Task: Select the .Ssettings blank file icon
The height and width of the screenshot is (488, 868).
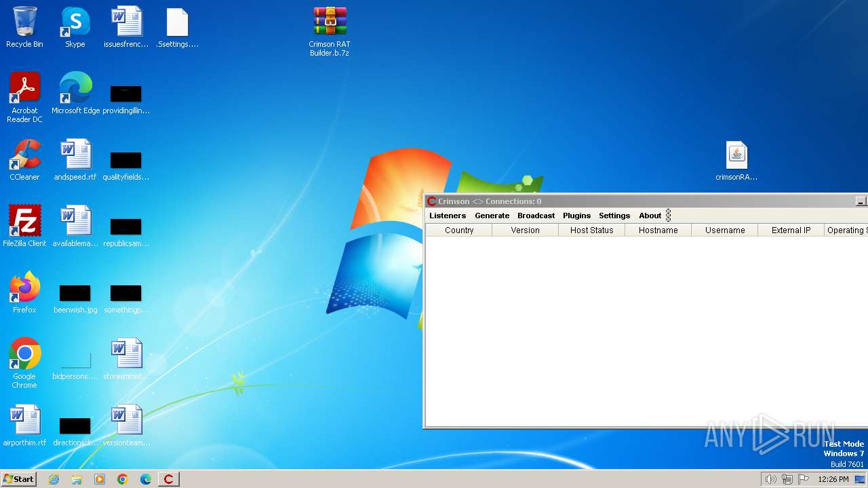Action: 177,28
